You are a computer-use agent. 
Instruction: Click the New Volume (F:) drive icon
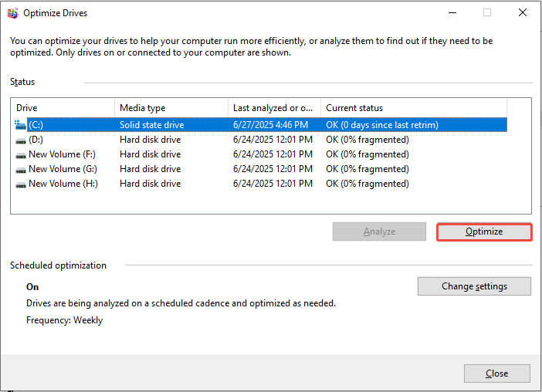21,154
